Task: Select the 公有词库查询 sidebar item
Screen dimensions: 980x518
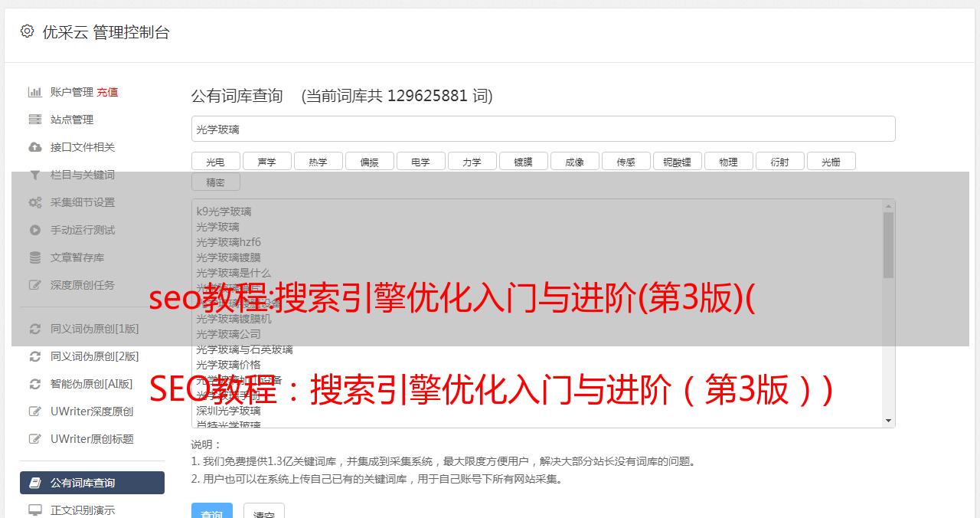Action: 92,483
